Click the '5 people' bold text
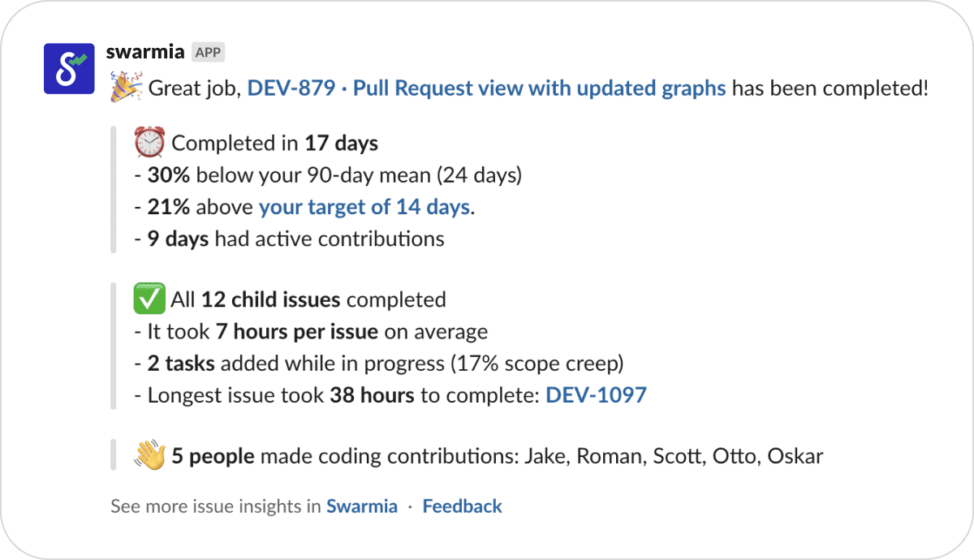Image resolution: width=974 pixels, height=560 pixels. click(213, 456)
